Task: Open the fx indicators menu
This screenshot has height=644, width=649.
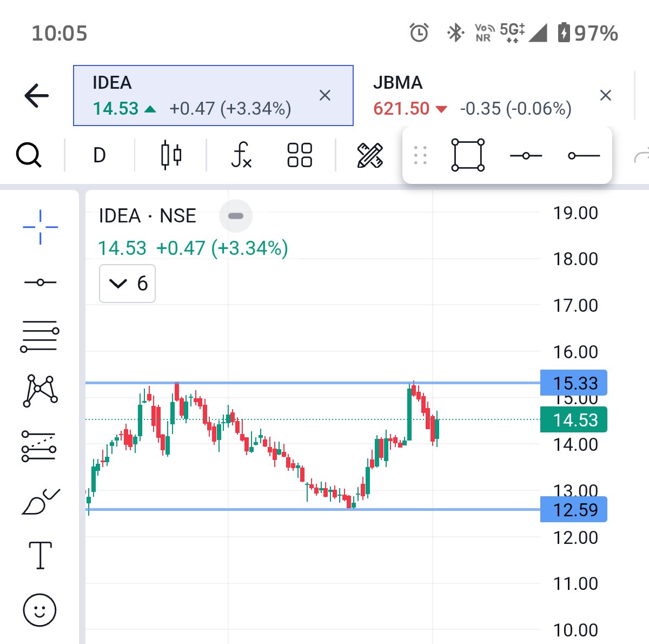Action: point(241,155)
